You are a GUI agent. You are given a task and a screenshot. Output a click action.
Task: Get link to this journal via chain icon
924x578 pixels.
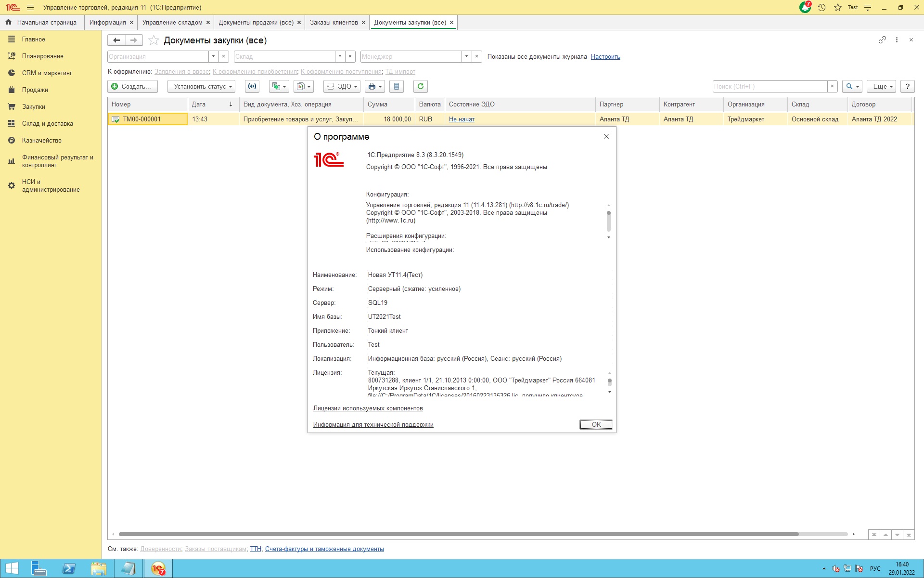point(882,40)
